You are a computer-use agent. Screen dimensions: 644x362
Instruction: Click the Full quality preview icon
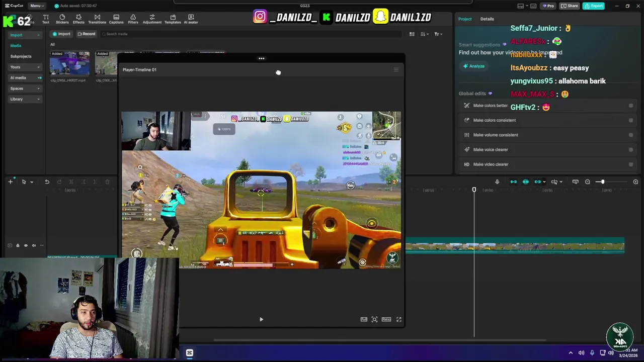point(364,319)
